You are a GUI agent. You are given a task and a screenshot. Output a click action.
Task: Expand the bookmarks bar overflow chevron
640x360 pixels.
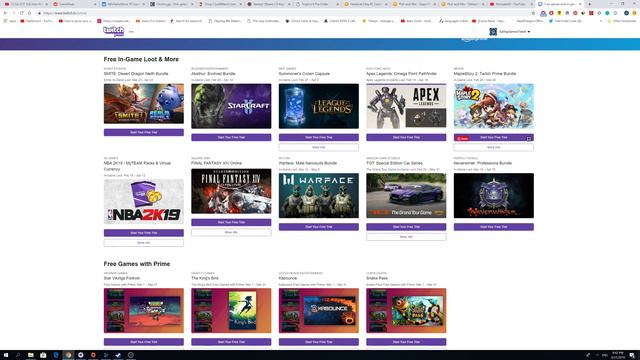pyautogui.click(x=601, y=20)
